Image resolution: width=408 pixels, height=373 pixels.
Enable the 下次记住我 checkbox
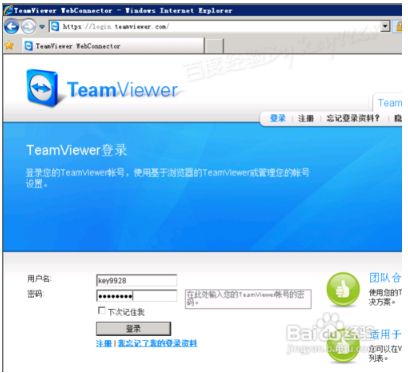[x=102, y=311]
